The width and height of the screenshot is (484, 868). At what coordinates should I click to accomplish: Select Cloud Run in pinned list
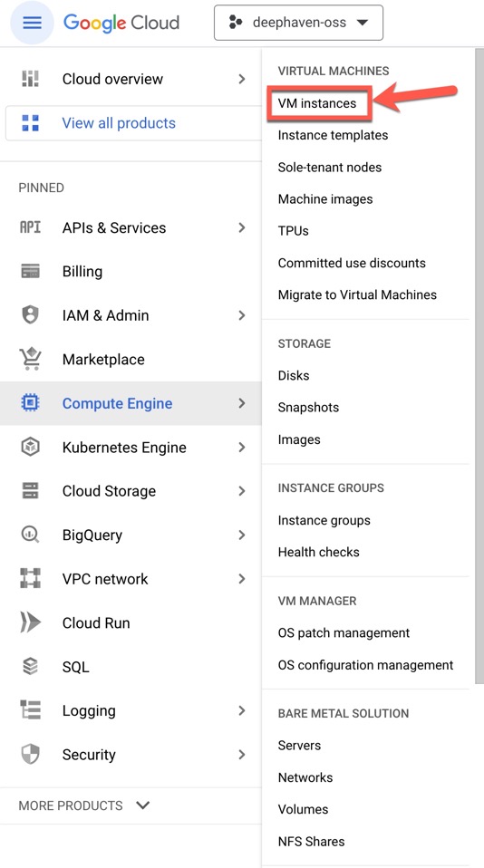click(x=96, y=622)
